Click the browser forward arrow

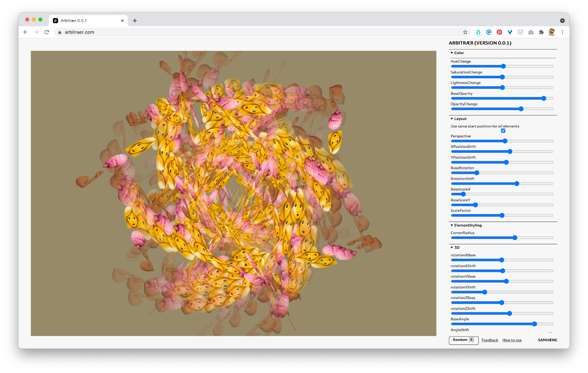36,32
